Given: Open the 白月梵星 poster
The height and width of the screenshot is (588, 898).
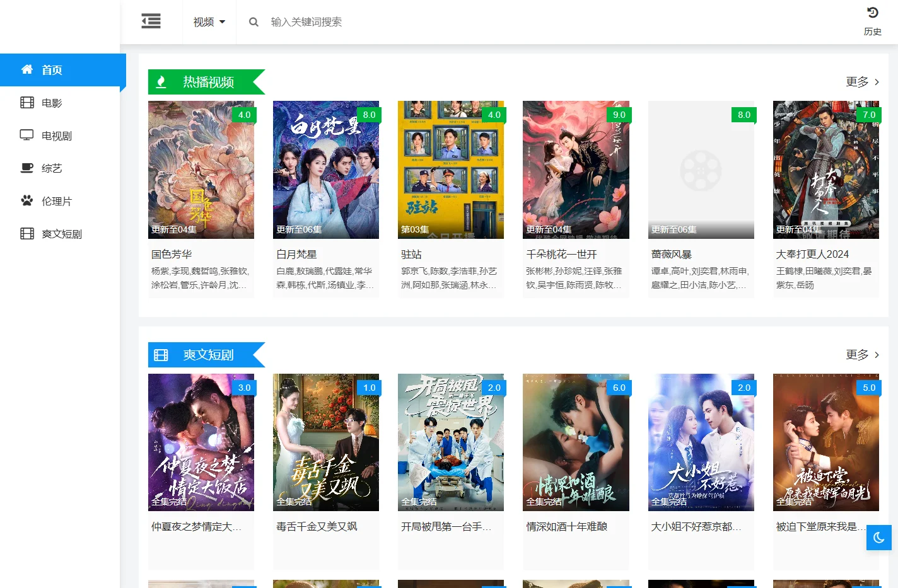Looking at the screenshot, I should [326, 170].
